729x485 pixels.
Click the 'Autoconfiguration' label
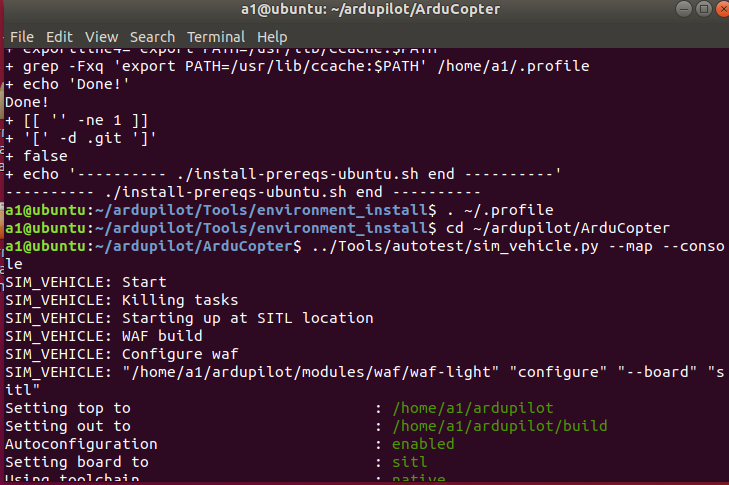tap(81, 444)
